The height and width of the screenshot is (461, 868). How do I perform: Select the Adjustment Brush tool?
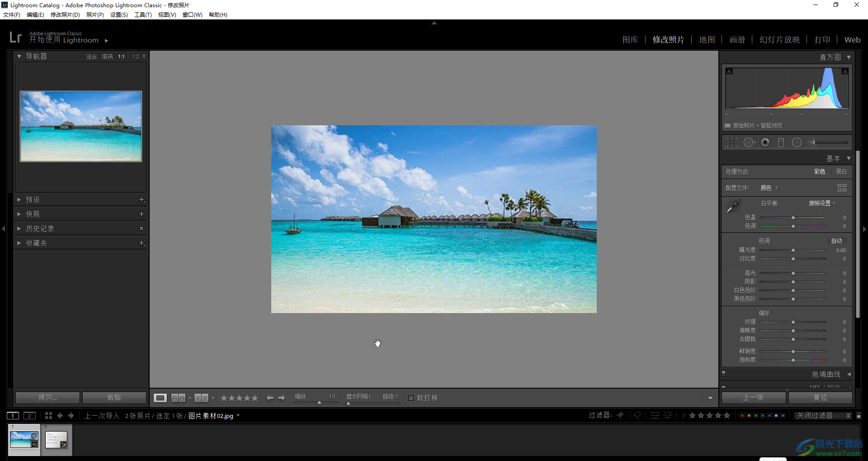(828, 143)
